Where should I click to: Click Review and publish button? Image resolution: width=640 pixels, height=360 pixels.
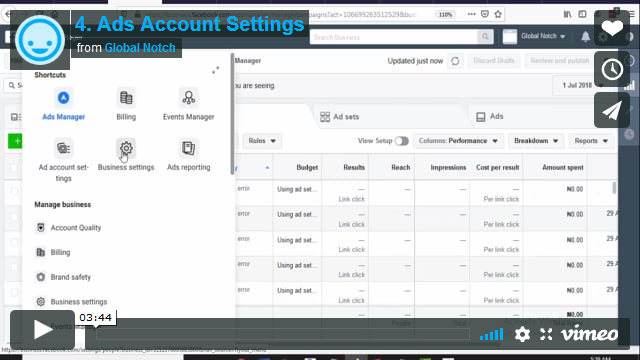[x=560, y=61]
